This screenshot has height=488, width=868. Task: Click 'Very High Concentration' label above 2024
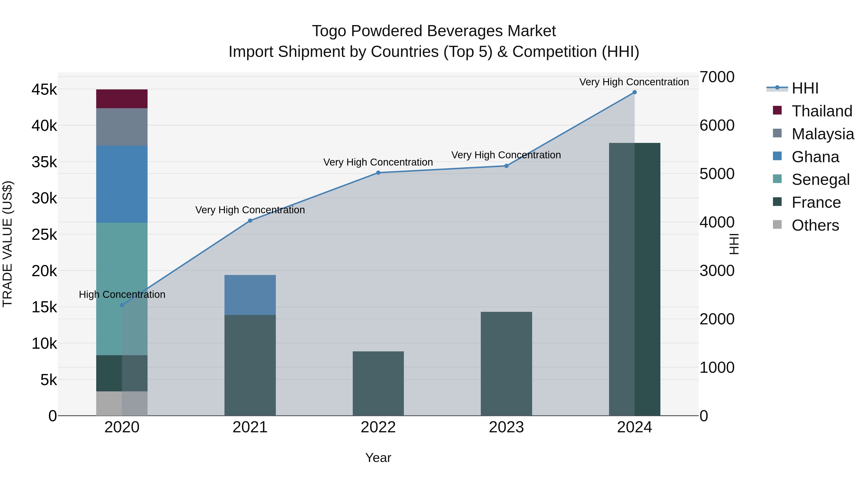pos(634,82)
